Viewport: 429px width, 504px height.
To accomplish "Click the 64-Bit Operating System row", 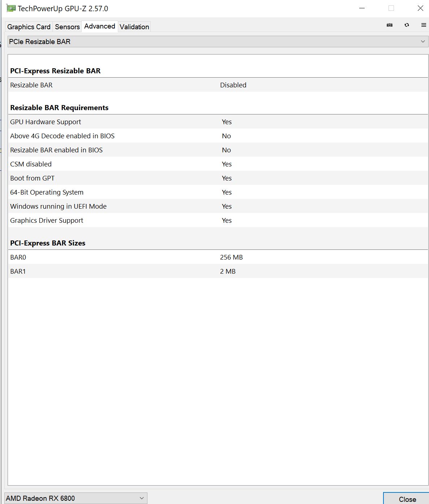I will pos(218,192).
